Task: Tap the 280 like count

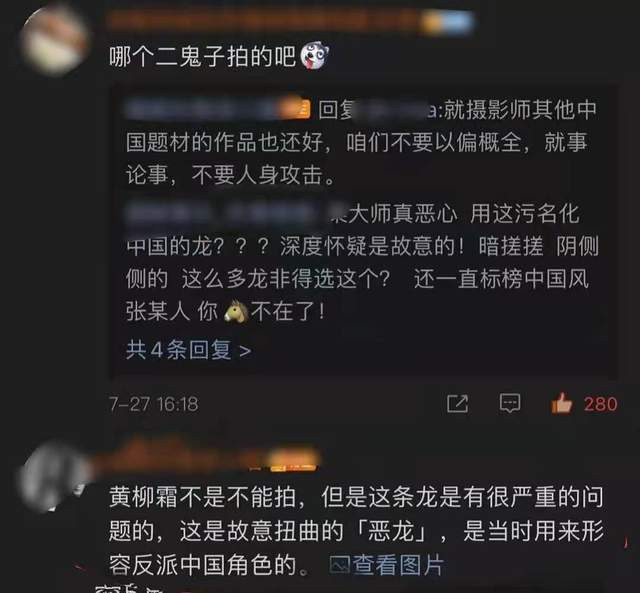Action: coord(600,404)
